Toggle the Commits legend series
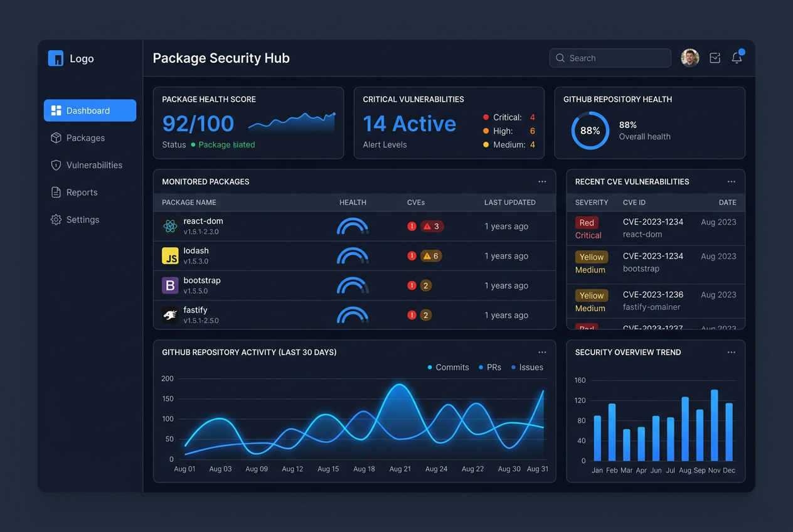Image resolution: width=793 pixels, height=532 pixels. (448, 368)
